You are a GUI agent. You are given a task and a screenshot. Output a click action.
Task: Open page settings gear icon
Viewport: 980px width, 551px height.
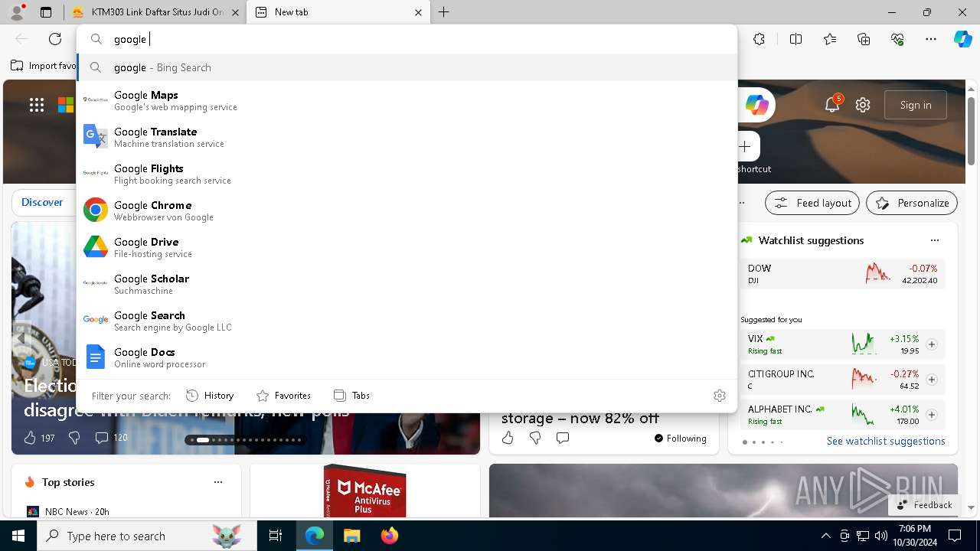863,105
